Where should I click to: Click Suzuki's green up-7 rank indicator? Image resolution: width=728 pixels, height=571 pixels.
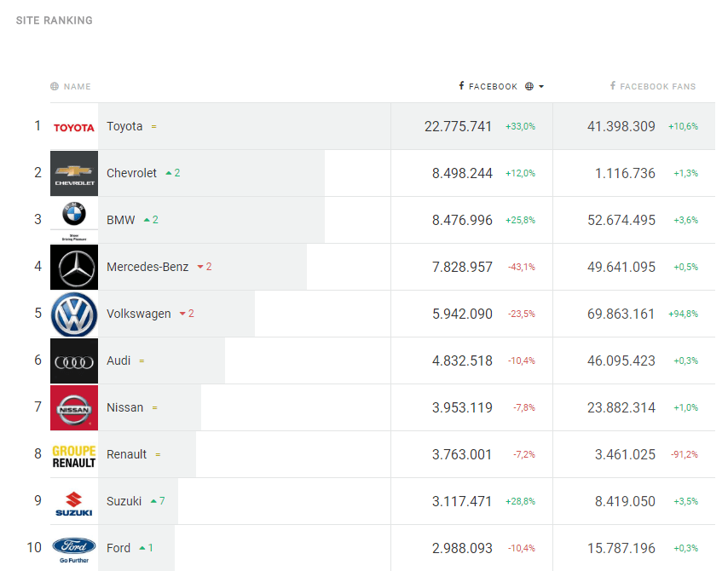click(x=158, y=501)
